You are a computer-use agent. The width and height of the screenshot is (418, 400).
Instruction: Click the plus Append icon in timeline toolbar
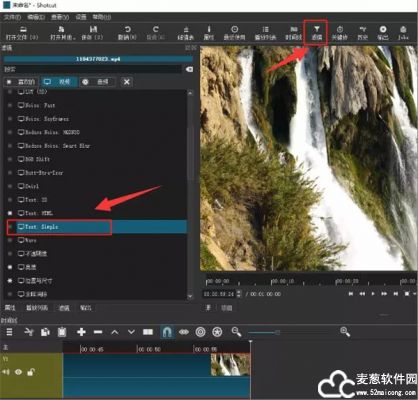[x=81, y=332]
